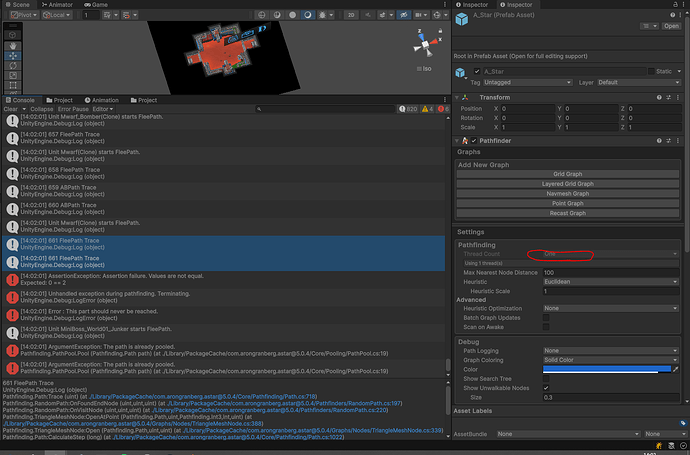The width and height of the screenshot is (690, 455).
Task: Open Transform component preset icon
Action: pyautogui.click(x=668, y=98)
